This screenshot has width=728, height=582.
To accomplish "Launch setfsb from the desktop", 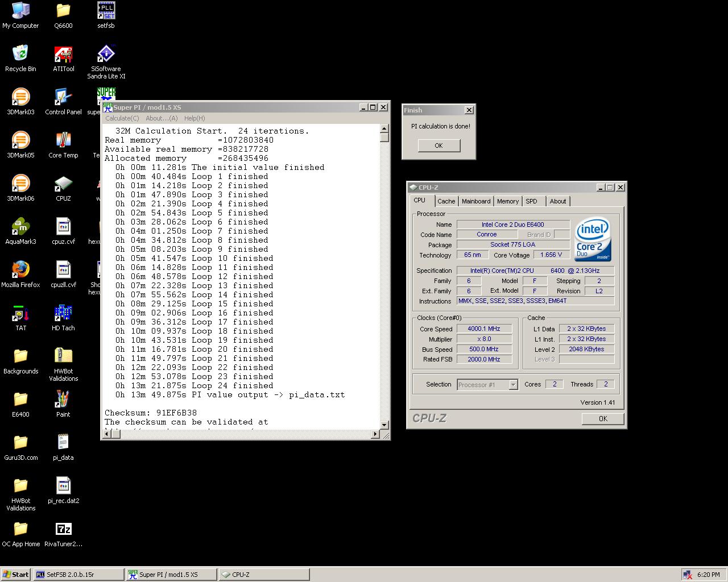I will 106,15.
